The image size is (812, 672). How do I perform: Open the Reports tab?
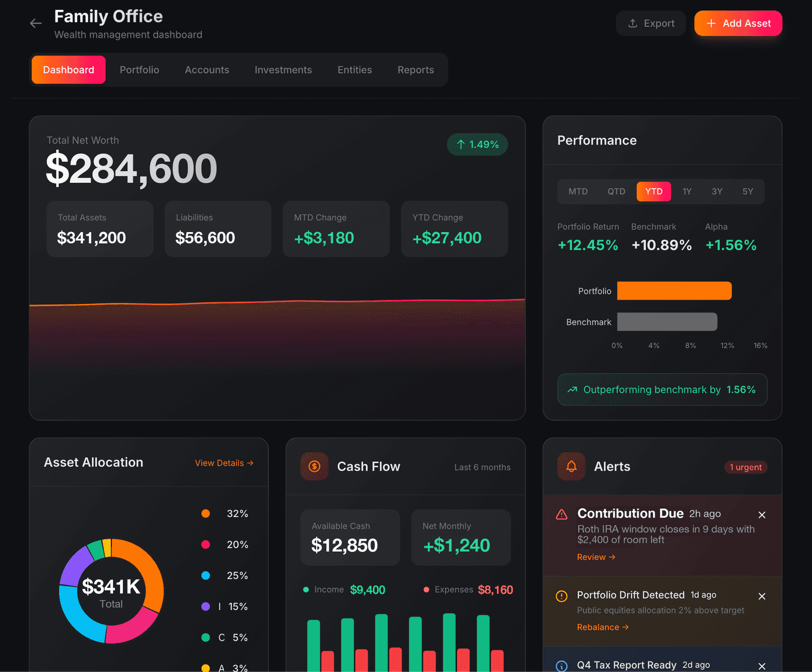click(x=416, y=70)
